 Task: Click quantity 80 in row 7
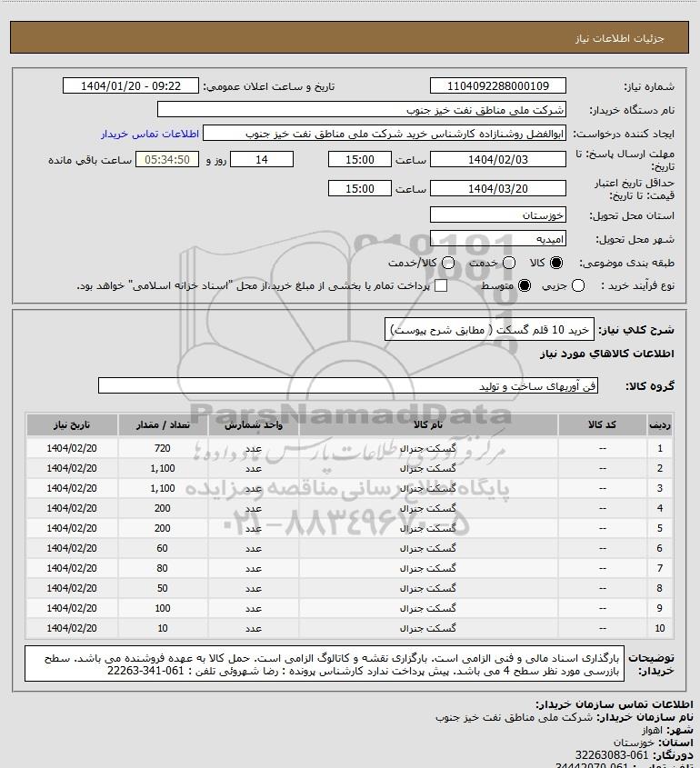163,568
